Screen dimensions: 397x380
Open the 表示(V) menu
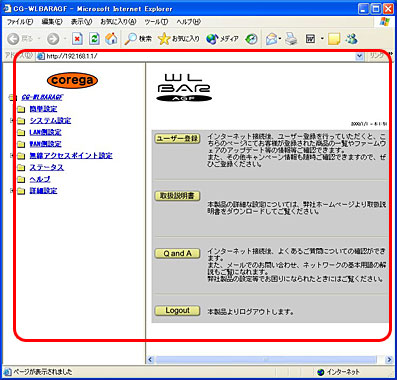coord(81,22)
